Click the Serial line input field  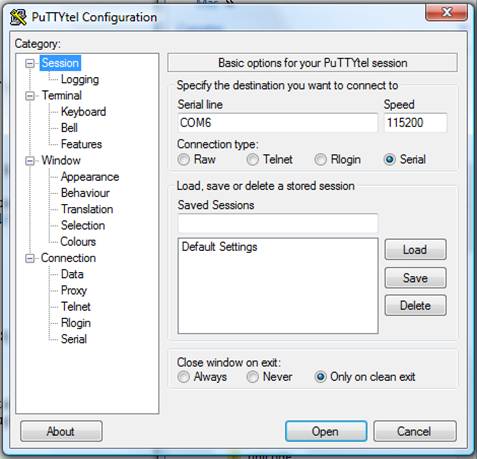[278, 123]
